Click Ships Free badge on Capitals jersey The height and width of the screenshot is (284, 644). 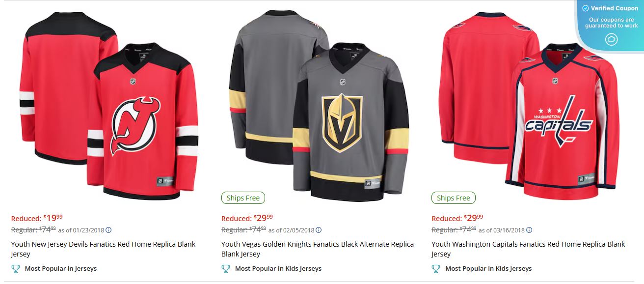453,198
